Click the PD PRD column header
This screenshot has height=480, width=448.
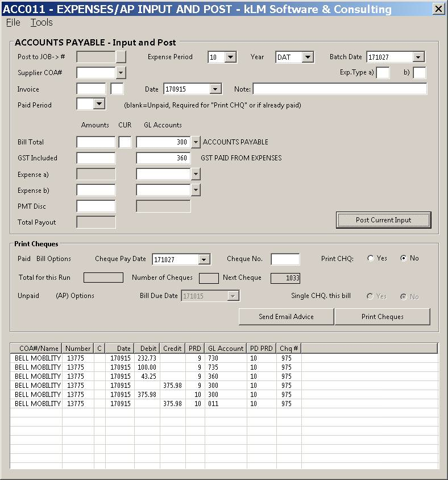[x=262, y=349]
